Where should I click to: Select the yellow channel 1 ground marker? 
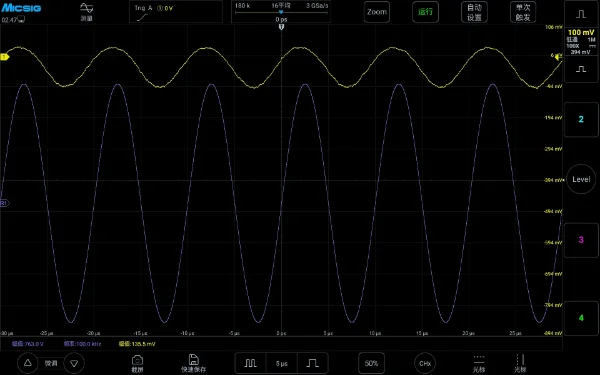click(x=5, y=57)
